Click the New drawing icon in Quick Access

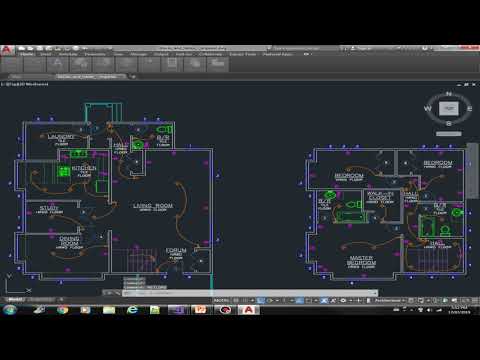(22, 49)
